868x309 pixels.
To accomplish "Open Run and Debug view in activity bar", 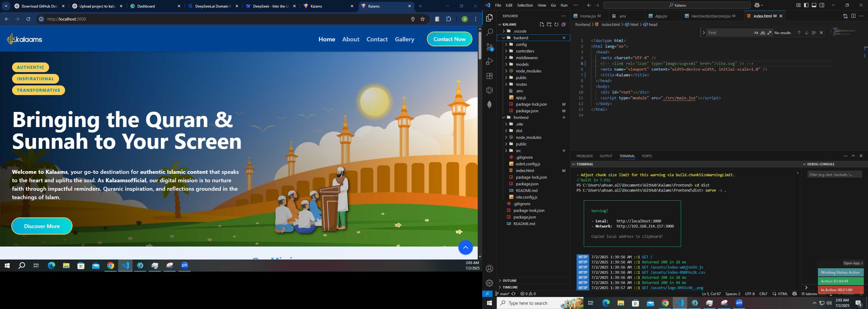I will coord(489,61).
